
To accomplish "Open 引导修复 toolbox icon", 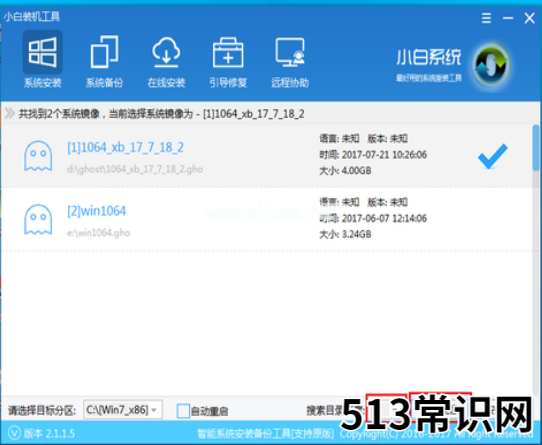I will 228,53.
